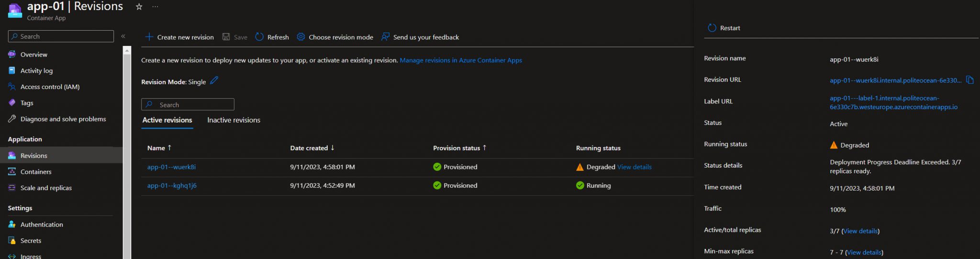Collapse the sidebar with double chevron
980x259 pixels.
(123, 36)
